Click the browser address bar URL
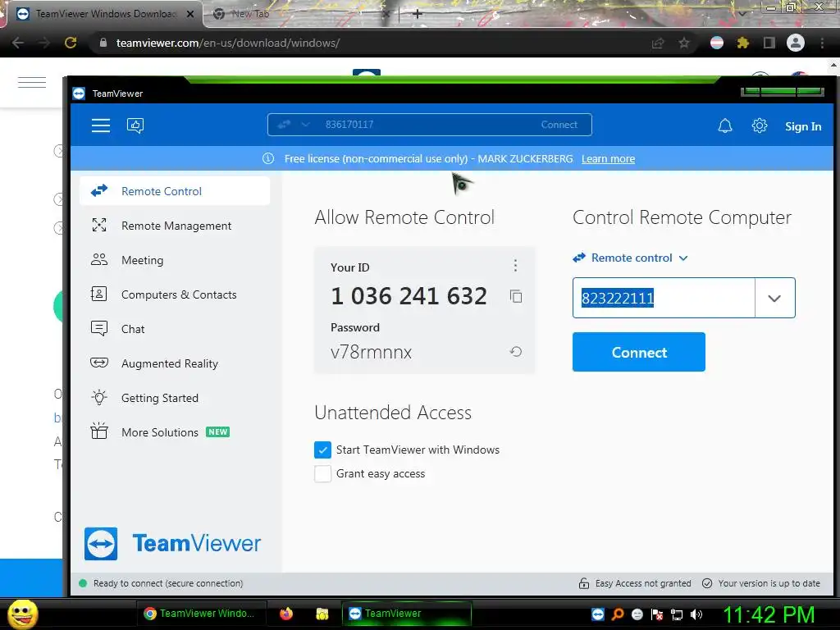 [228, 43]
